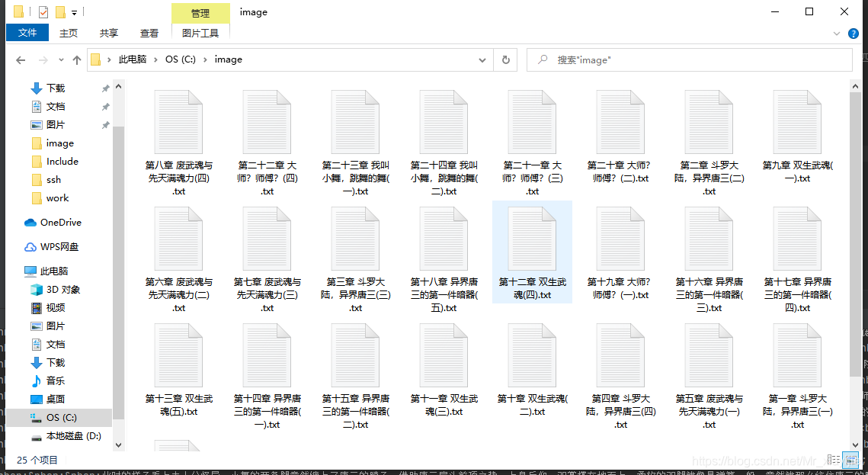Select file 第二十三章 我叫小舞,跳舞的舞(一).txt
Image resolution: width=868 pixels, height=475 pixels.
point(356,143)
